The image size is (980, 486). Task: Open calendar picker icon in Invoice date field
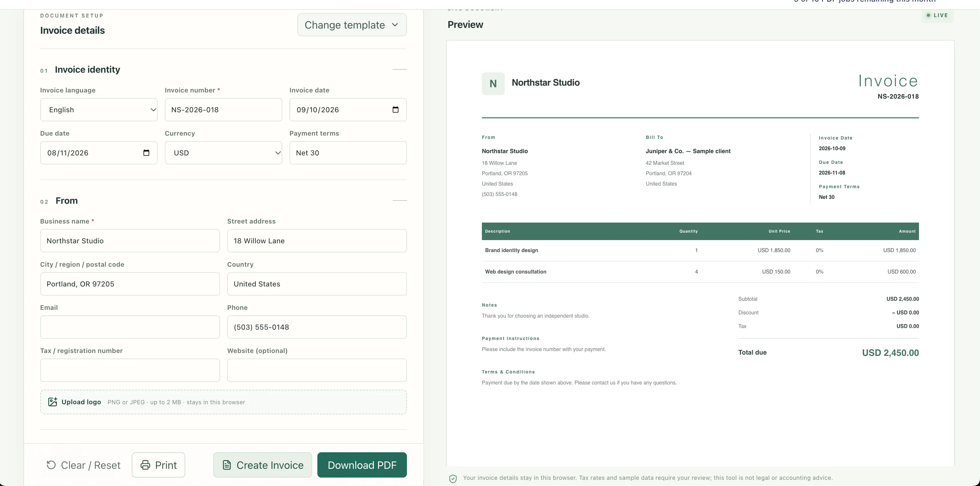[395, 110]
